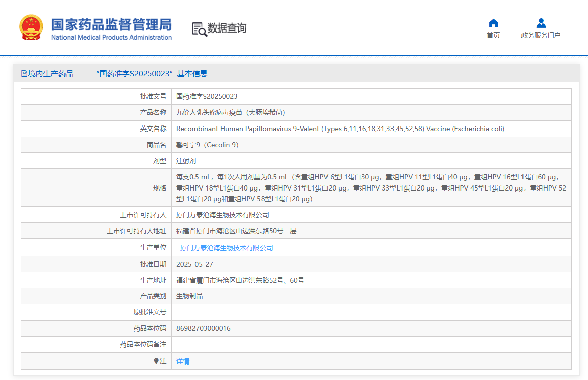588x380 pixels.
Task: Click the 批准文号 row label
Action: tap(153, 96)
